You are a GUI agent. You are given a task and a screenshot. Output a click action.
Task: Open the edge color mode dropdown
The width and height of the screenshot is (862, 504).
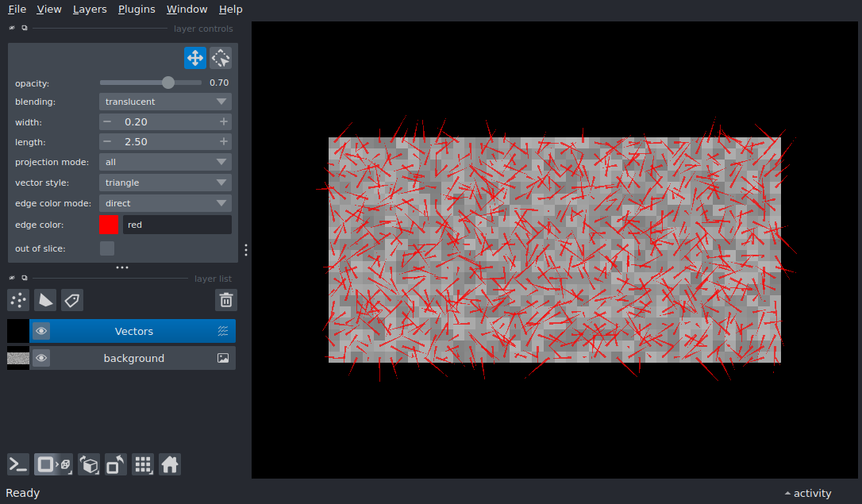[x=165, y=203]
